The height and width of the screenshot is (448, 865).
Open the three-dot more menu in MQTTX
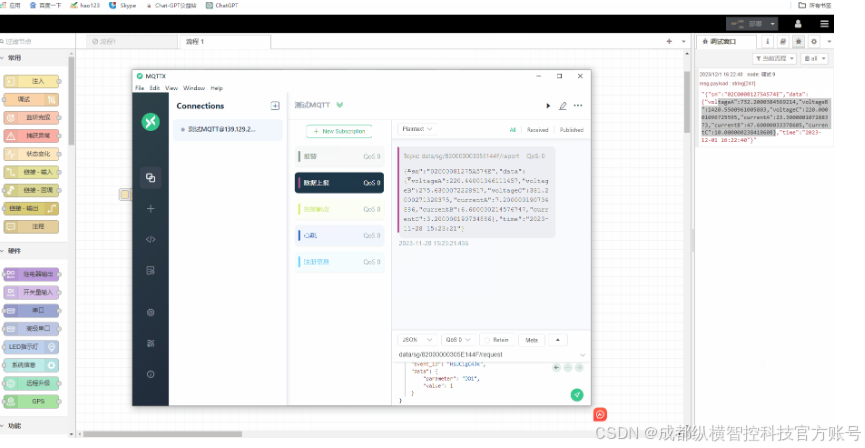pyautogui.click(x=578, y=106)
